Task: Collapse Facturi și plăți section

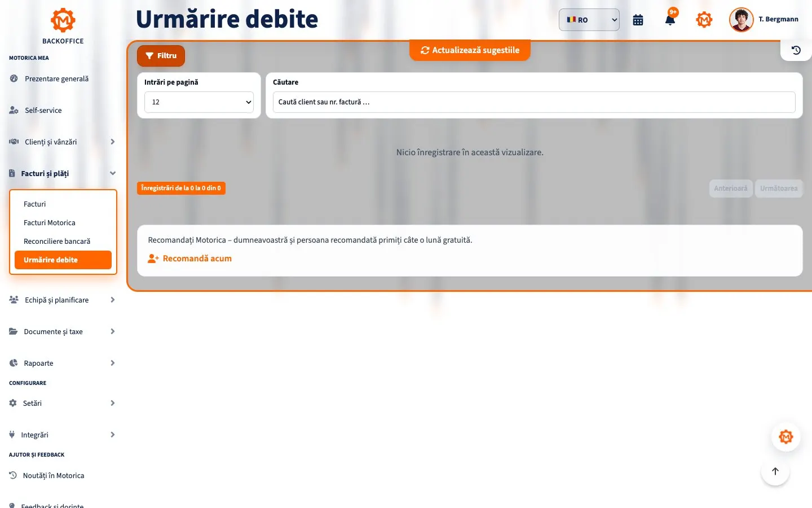Action: pyautogui.click(x=62, y=174)
